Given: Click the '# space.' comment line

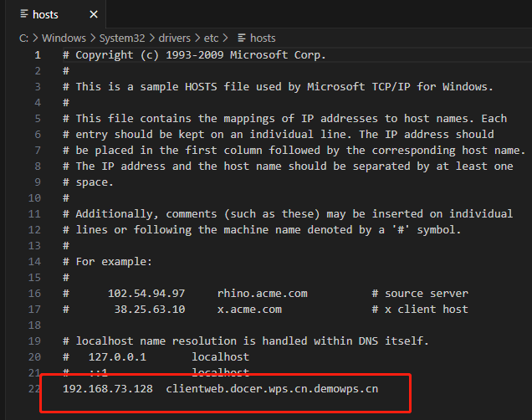Looking at the screenshot, I should coord(88,182).
